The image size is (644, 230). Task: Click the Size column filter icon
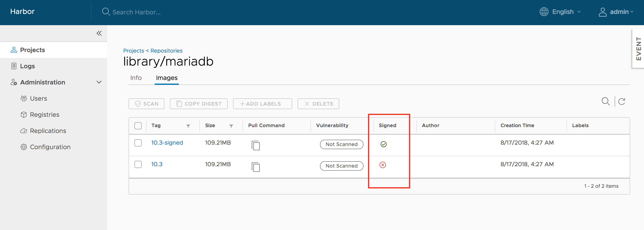pyautogui.click(x=231, y=126)
